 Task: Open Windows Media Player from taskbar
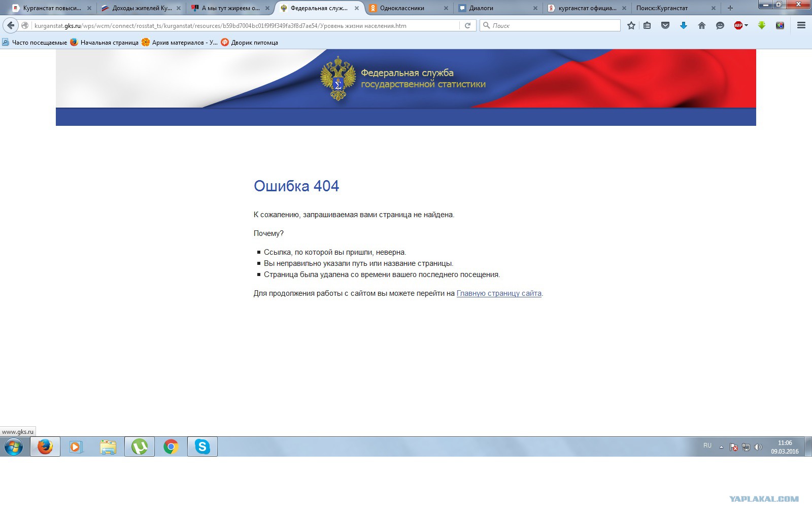[x=76, y=447]
